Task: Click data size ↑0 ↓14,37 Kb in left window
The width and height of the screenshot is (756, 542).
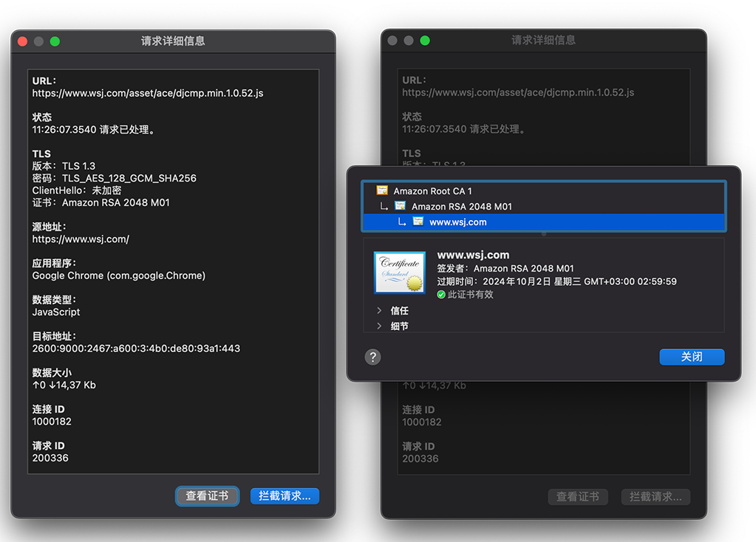Action: [64, 385]
